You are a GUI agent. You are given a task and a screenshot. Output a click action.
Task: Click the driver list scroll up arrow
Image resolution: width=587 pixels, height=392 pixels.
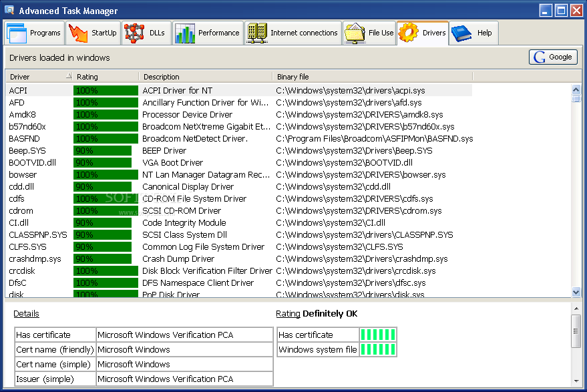(x=576, y=89)
